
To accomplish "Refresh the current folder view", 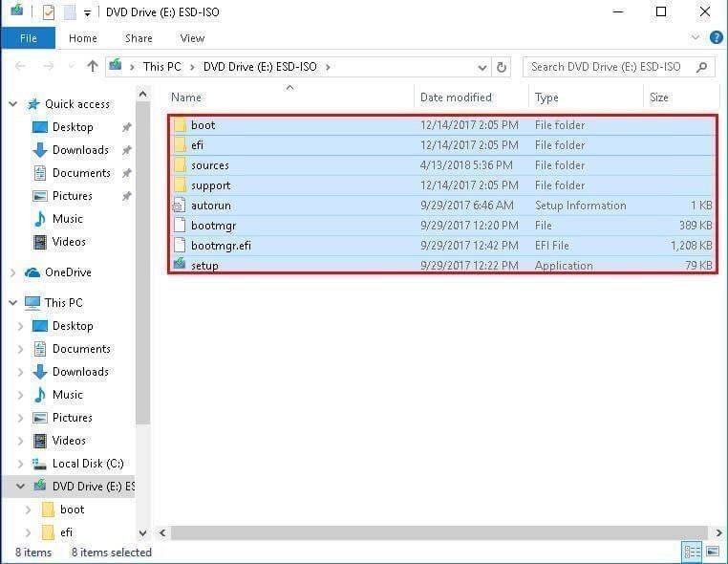I will [x=502, y=68].
